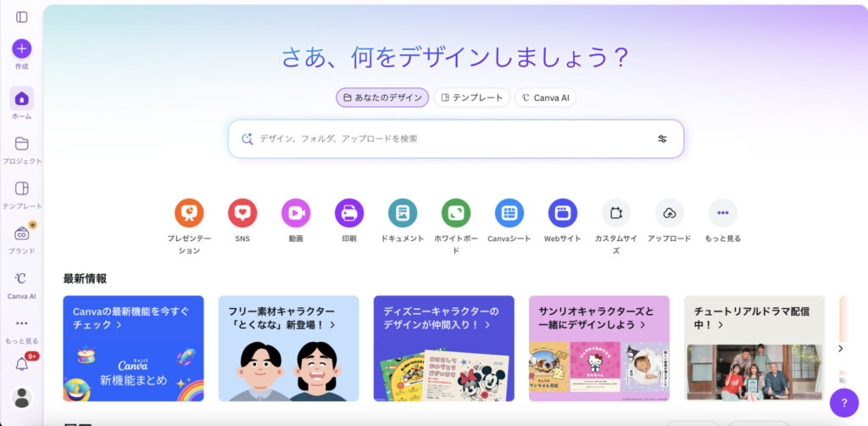Select the ホワイトボード whiteboard icon

pos(456,213)
